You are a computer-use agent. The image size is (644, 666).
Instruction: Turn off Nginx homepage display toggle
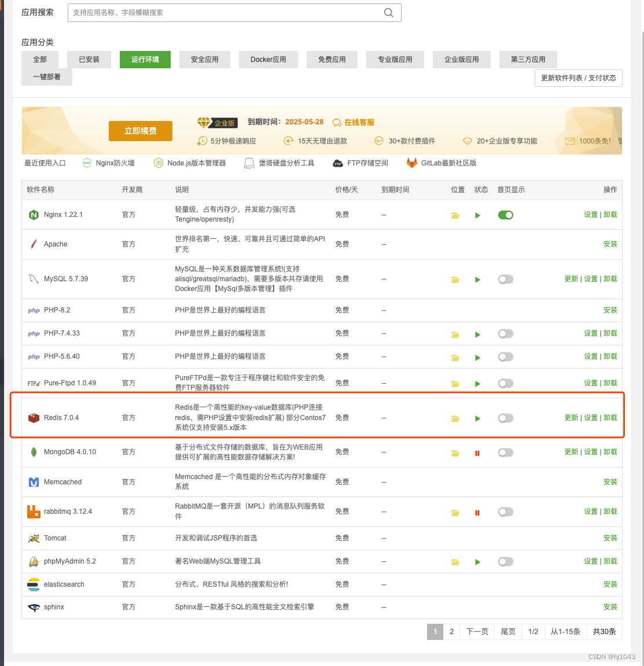click(x=506, y=215)
